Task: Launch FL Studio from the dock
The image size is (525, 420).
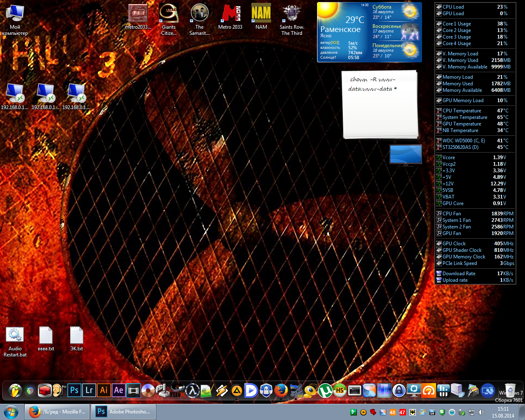Action: [x=15, y=390]
